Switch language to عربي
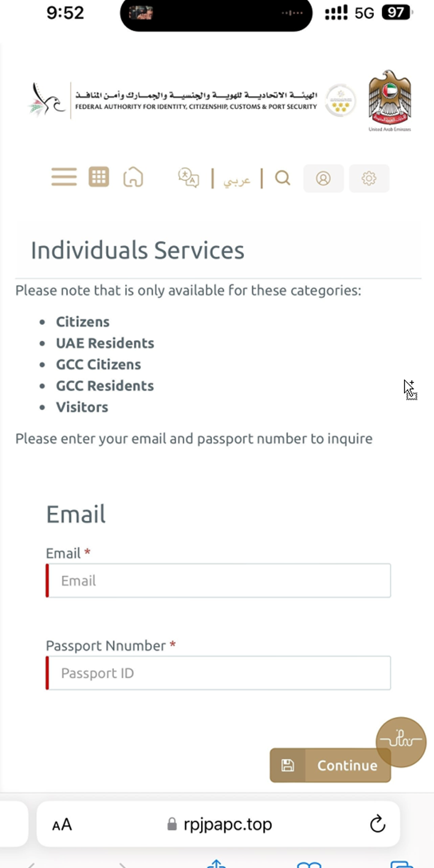This screenshot has height=868, width=434. click(x=237, y=180)
